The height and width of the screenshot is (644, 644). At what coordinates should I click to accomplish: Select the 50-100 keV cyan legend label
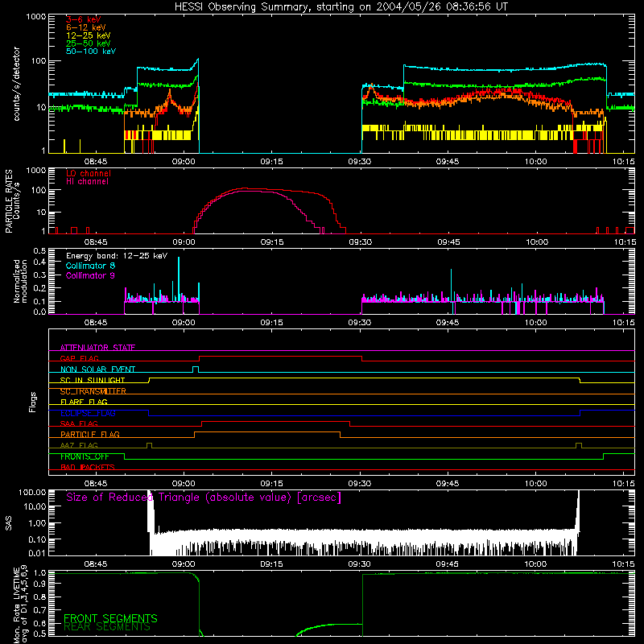click(x=91, y=52)
